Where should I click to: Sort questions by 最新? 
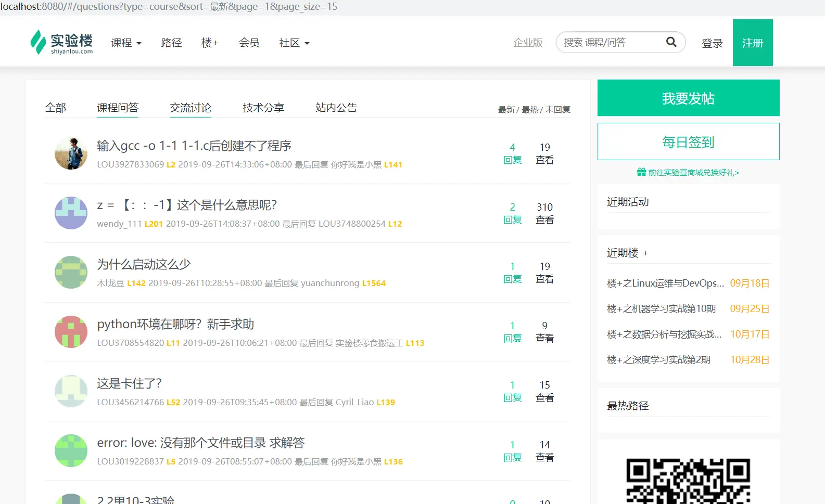[506, 110]
